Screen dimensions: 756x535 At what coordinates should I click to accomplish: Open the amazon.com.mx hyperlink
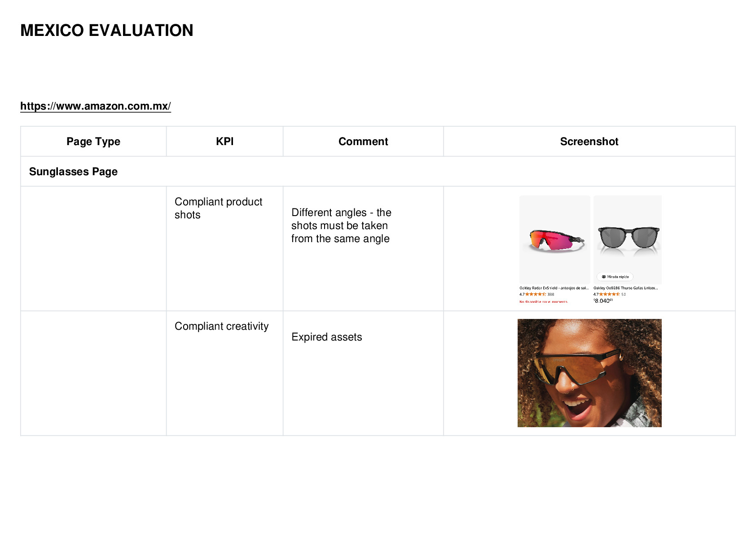pos(96,106)
